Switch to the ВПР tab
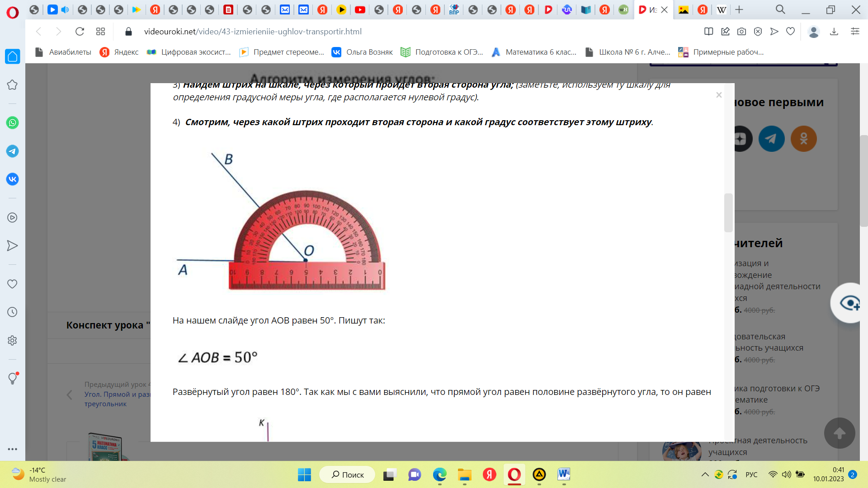The image size is (868, 488). (x=454, y=9)
